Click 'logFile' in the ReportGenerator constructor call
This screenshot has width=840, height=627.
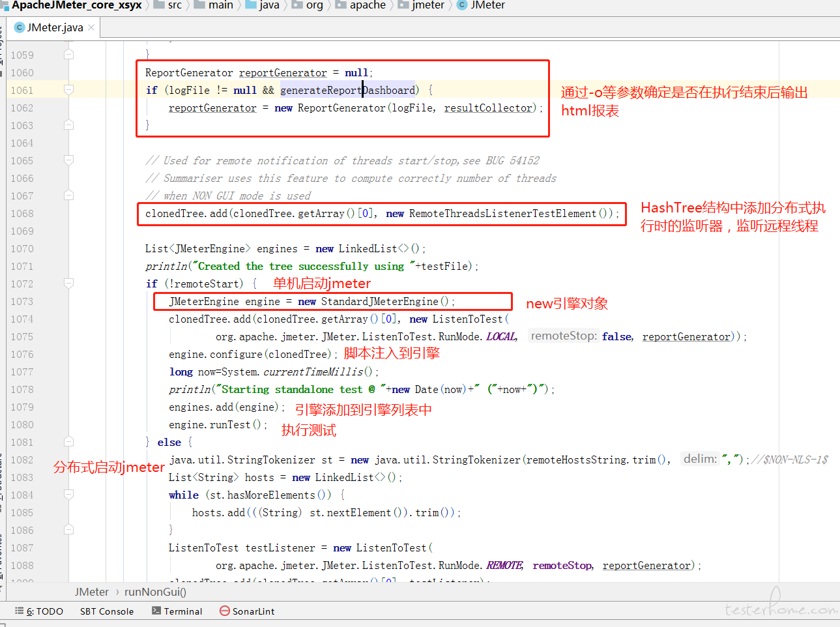(x=412, y=108)
